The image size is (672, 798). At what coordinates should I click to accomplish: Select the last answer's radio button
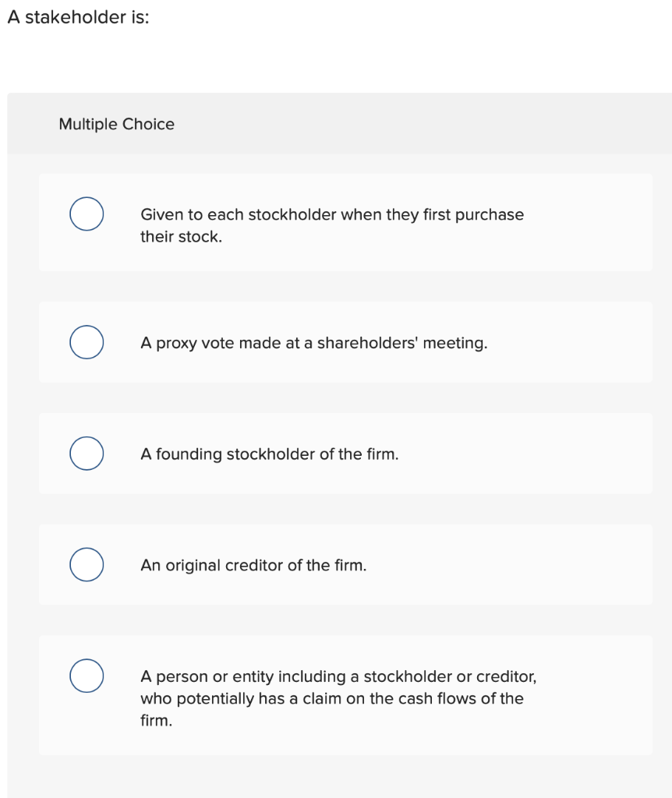point(86,675)
